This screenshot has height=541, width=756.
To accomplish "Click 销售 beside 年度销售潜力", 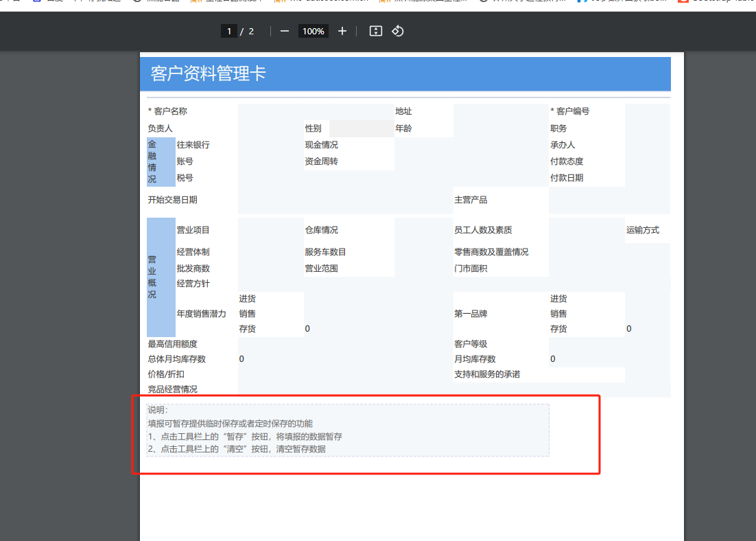I will click(248, 314).
